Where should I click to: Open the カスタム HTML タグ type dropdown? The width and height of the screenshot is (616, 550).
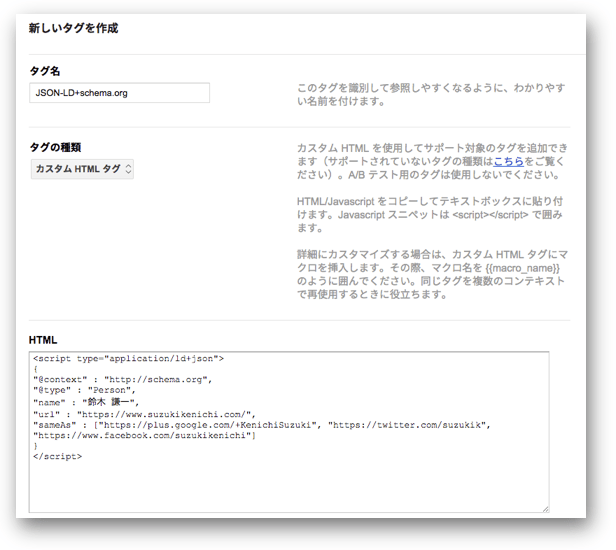pos(82,169)
